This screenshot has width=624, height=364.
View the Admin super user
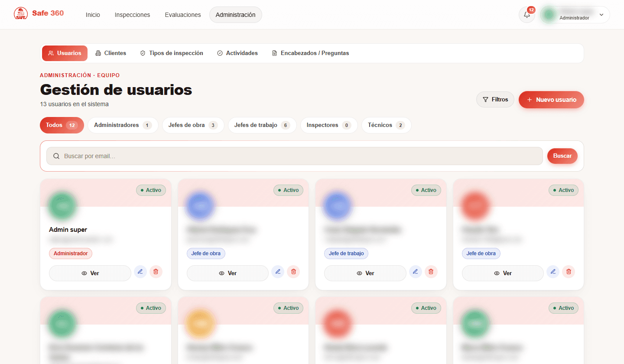[90, 273]
